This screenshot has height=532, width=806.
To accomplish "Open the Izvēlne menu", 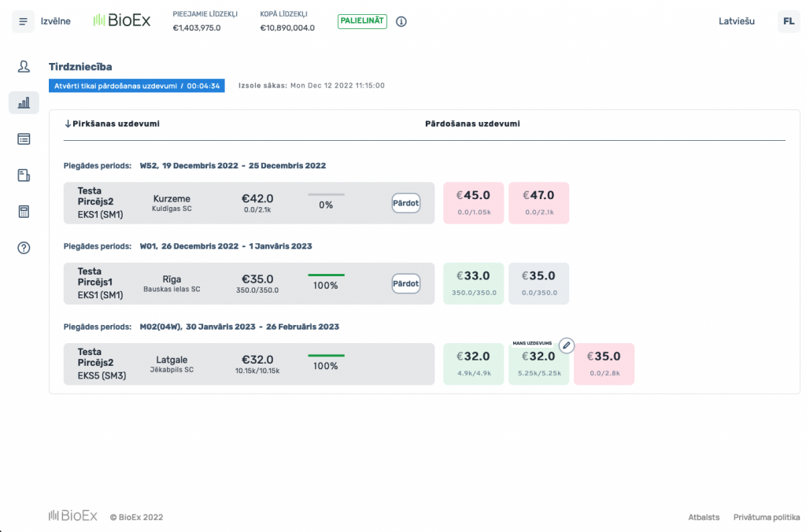I will [x=55, y=21].
